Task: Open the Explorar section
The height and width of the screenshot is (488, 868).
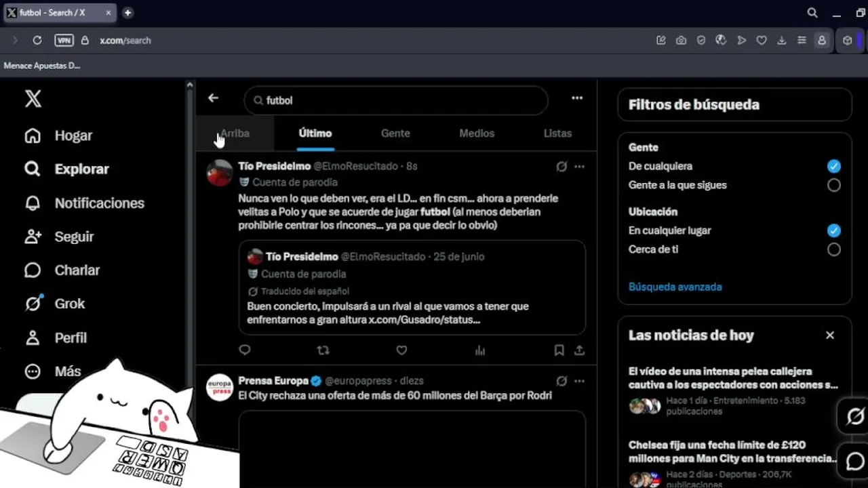Action: tap(66, 169)
